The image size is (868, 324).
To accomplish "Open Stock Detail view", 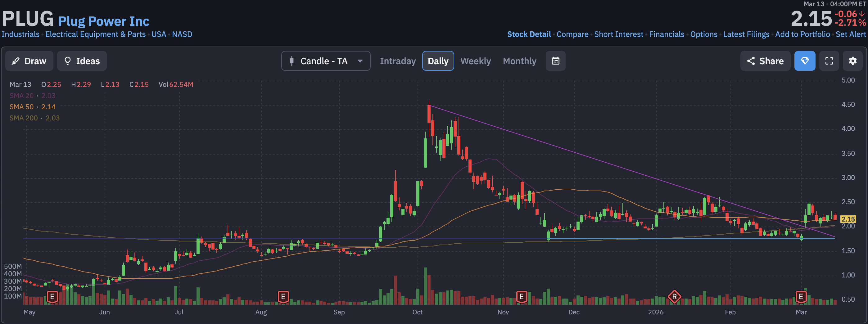I will pyautogui.click(x=529, y=34).
